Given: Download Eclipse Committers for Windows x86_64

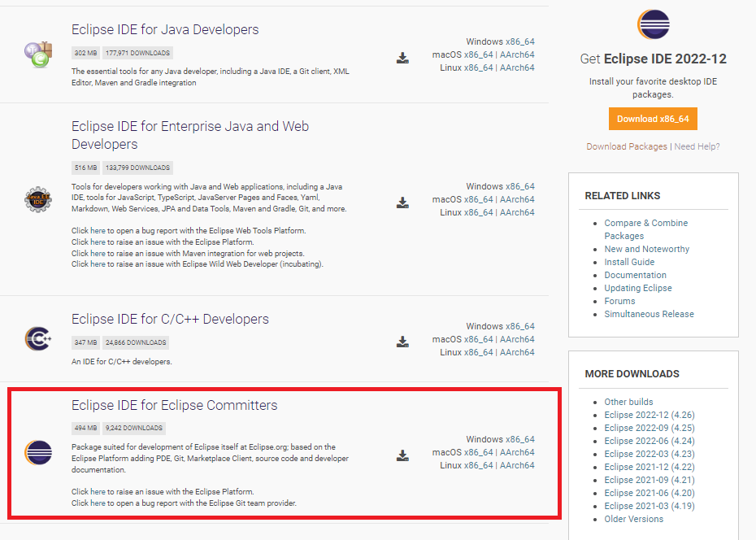Looking at the screenshot, I should [x=520, y=439].
